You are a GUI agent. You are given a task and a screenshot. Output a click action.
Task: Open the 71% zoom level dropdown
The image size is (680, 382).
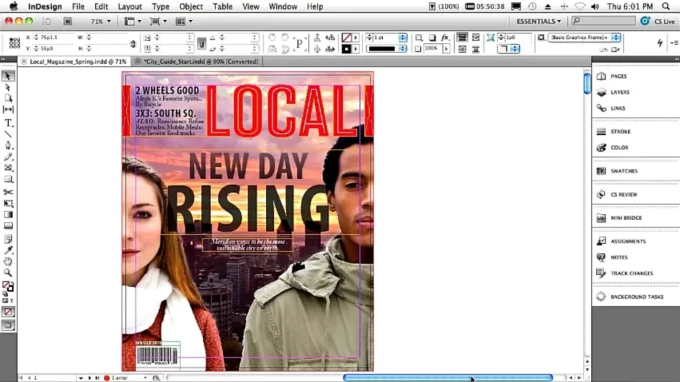coord(101,21)
